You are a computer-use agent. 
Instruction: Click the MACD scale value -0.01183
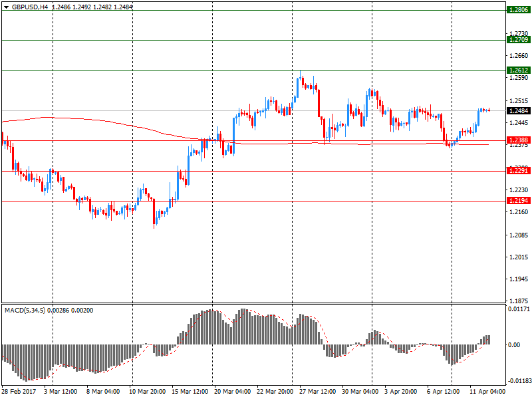point(519,381)
